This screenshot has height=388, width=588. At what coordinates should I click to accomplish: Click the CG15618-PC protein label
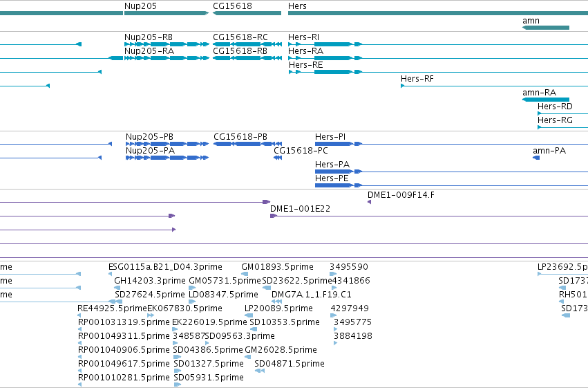[x=301, y=151]
